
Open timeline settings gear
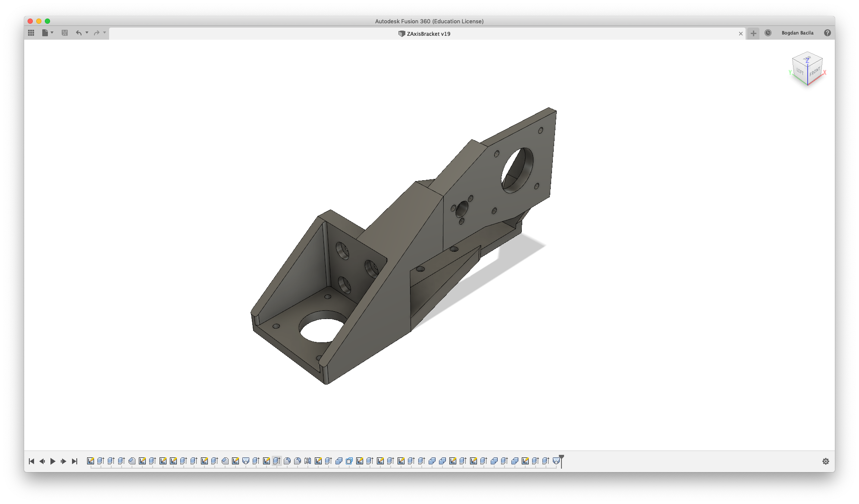(826, 461)
